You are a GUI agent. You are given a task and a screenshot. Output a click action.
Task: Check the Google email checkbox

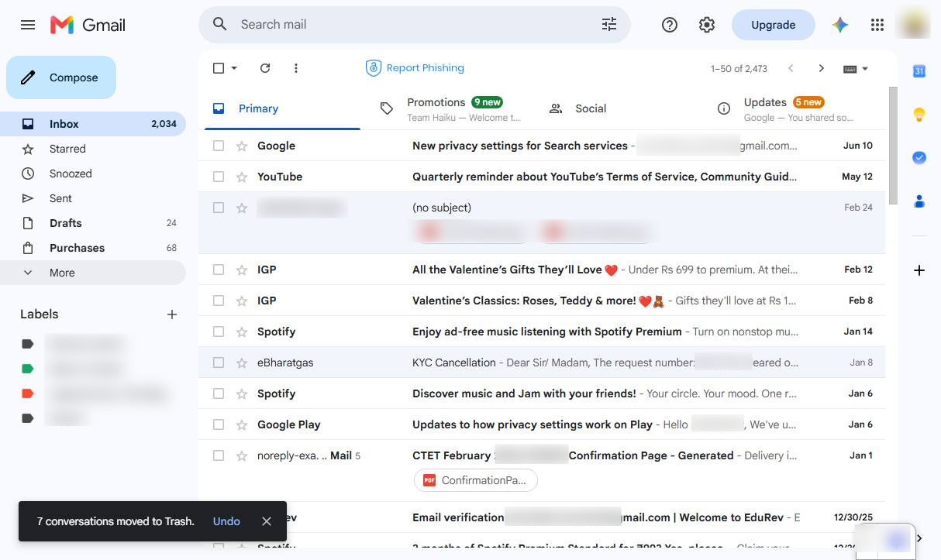coord(219,146)
